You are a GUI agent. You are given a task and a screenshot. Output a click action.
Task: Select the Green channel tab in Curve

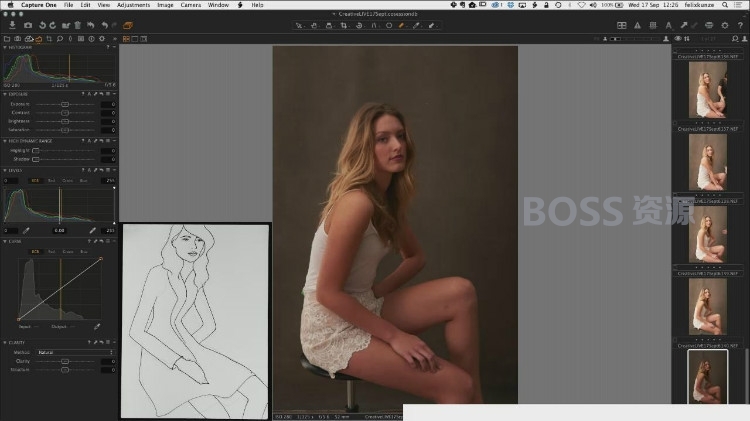(67, 252)
